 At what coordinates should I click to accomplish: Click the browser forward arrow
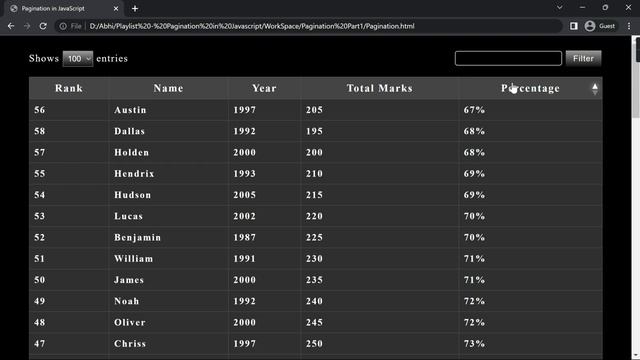coord(27,26)
